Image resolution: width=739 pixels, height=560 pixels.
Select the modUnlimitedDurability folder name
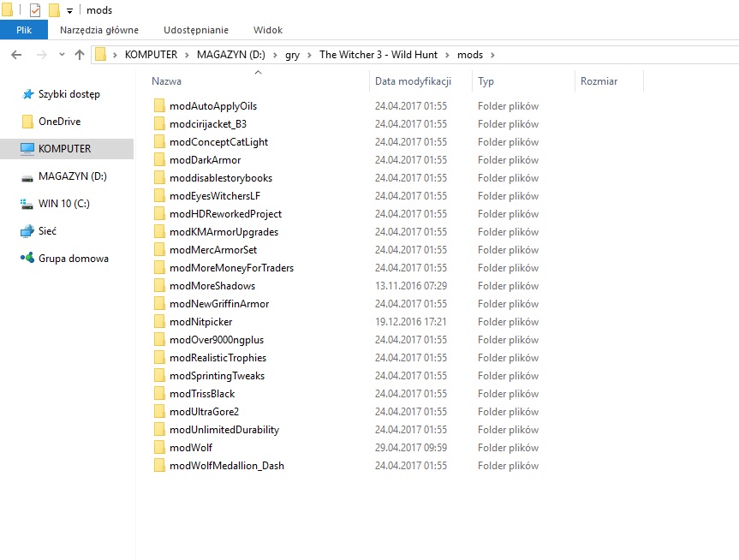coord(224,430)
